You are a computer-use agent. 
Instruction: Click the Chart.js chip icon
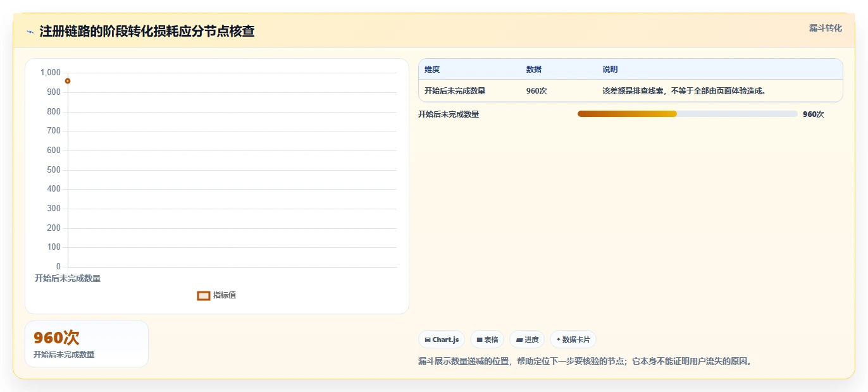(428, 340)
